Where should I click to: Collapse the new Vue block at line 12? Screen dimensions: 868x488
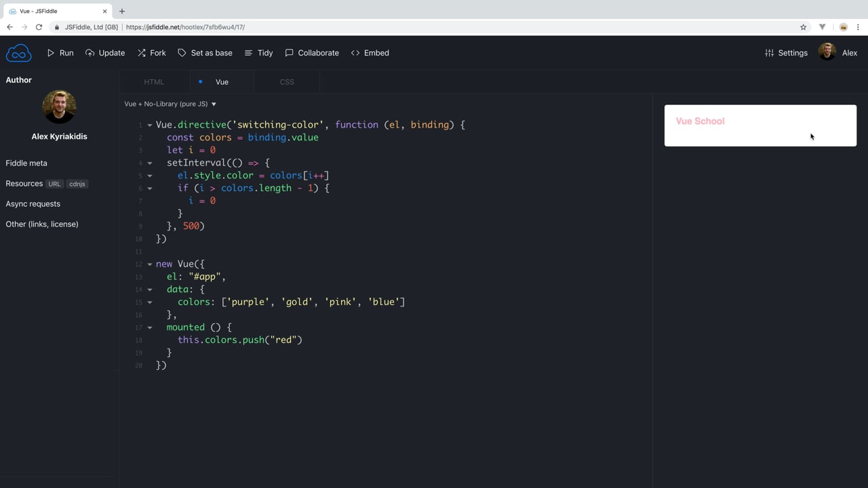tap(150, 264)
